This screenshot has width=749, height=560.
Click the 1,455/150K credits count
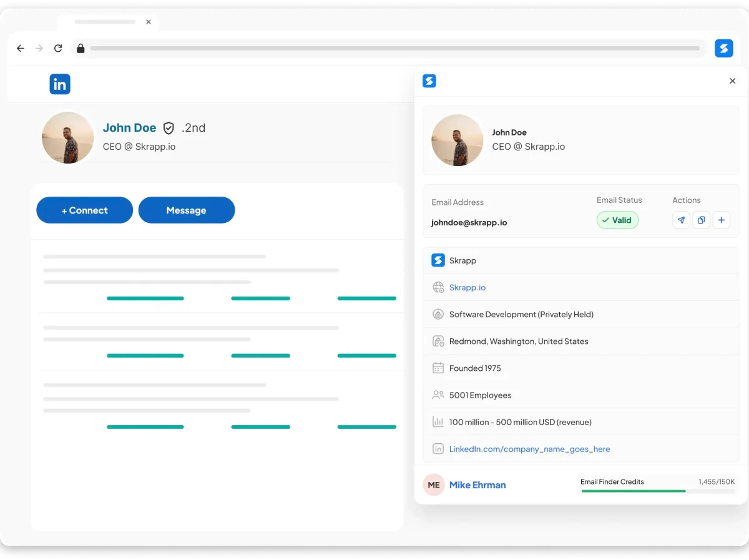click(717, 482)
